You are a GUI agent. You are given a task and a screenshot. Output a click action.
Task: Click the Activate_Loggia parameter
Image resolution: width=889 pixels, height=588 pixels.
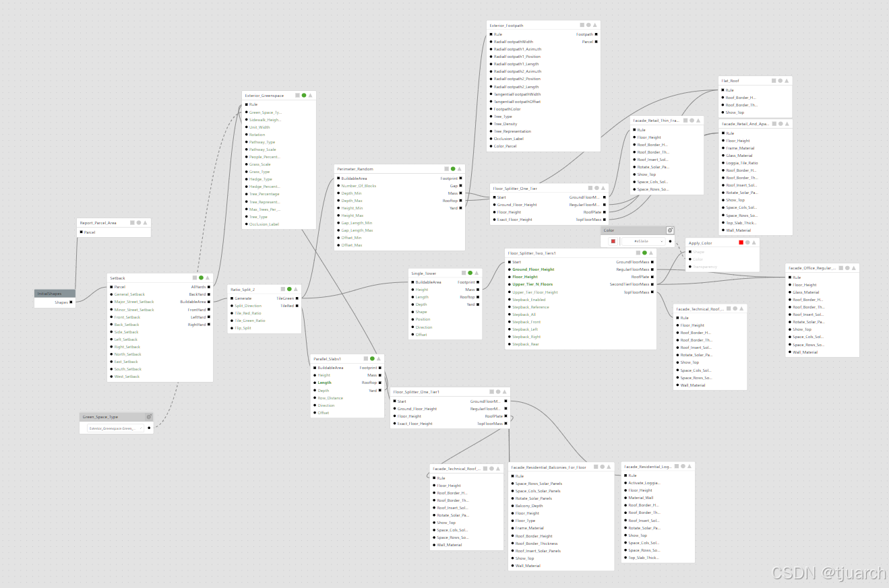pyautogui.click(x=644, y=483)
